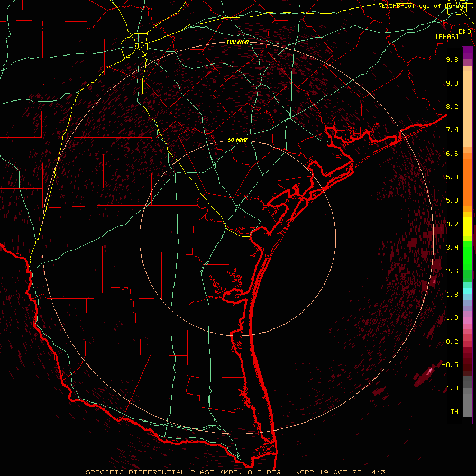Click the 5.0 value on the scale

pos(452,200)
